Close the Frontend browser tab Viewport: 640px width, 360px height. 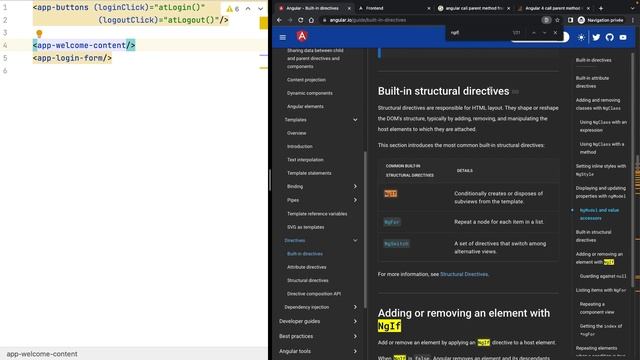429,8
